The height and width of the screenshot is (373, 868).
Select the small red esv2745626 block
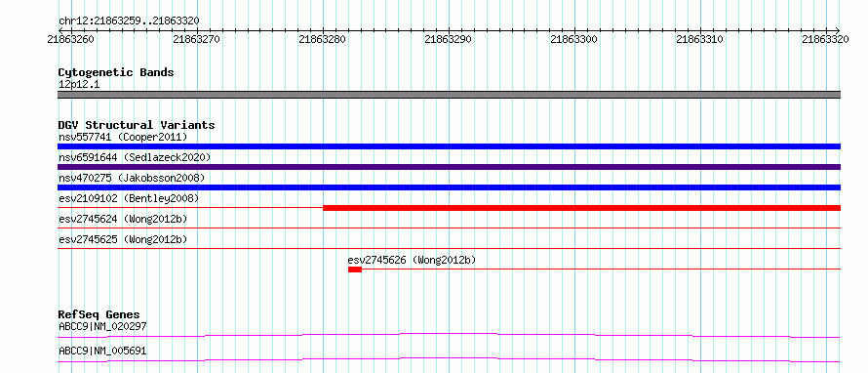click(x=355, y=269)
